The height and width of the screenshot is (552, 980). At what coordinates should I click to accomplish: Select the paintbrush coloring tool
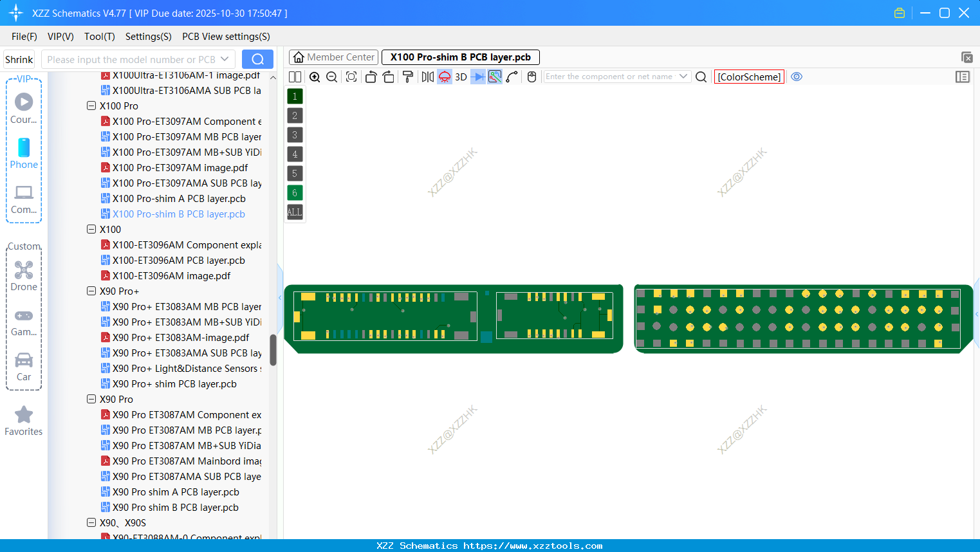407,76
